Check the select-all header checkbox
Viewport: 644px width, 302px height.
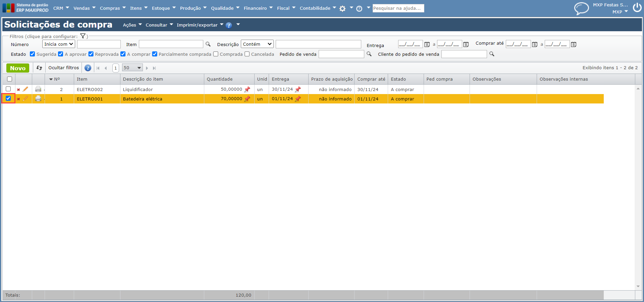pyautogui.click(x=9, y=79)
